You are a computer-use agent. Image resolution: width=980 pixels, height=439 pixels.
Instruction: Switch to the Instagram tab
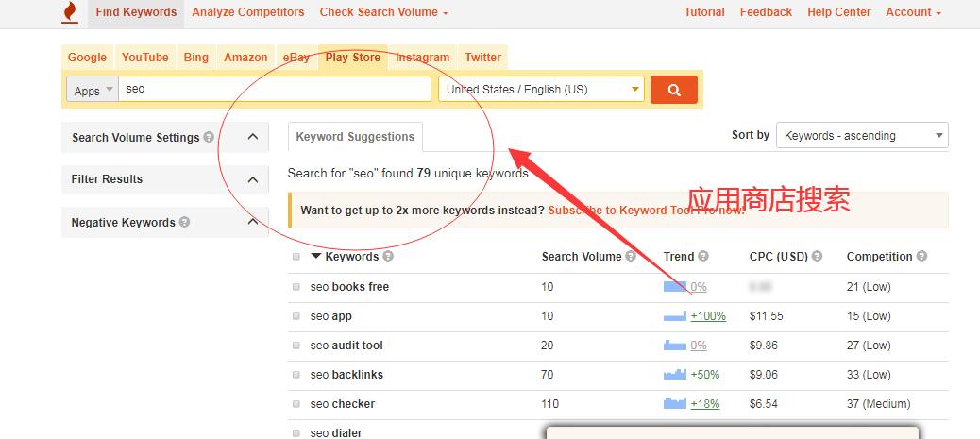tap(423, 57)
